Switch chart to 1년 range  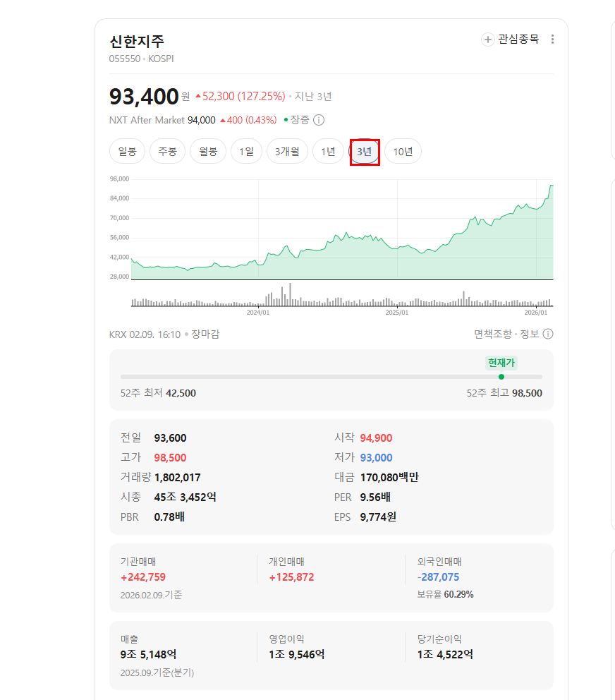click(x=328, y=151)
